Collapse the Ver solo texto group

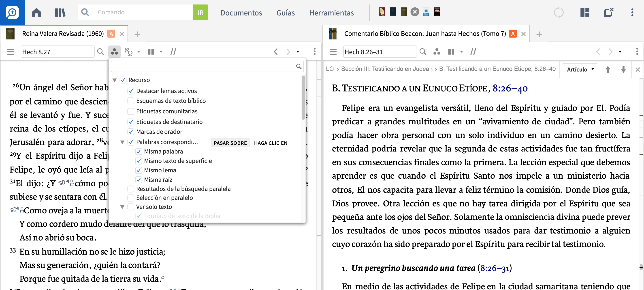[122, 207]
